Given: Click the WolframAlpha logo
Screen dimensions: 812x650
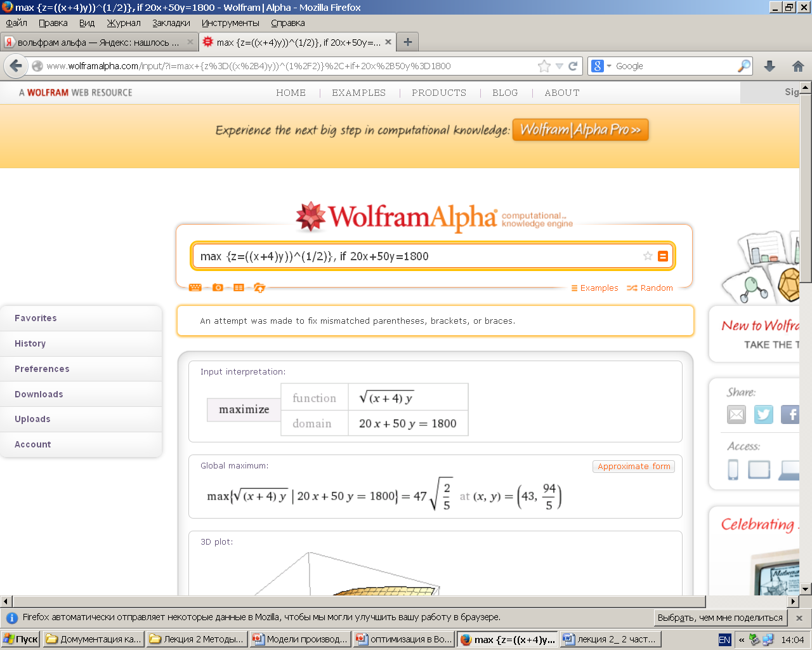Looking at the screenshot, I should (434, 217).
